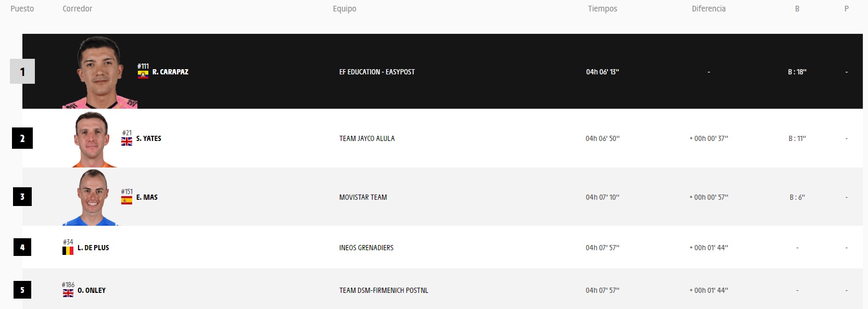Open R. Carapaz rider profile link
The image size is (868, 309).
pyautogui.click(x=170, y=72)
